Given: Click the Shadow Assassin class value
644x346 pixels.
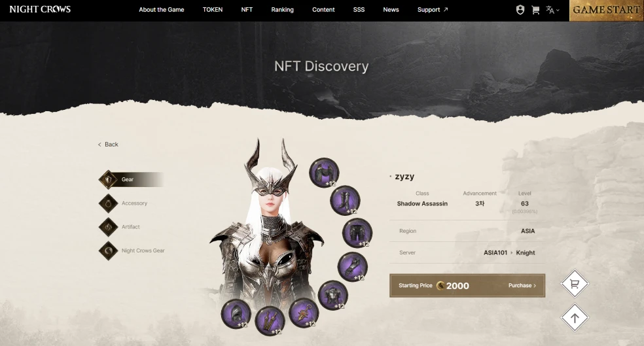Looking at the screenshot, I should pyautogui.click(x=422, y=203).
